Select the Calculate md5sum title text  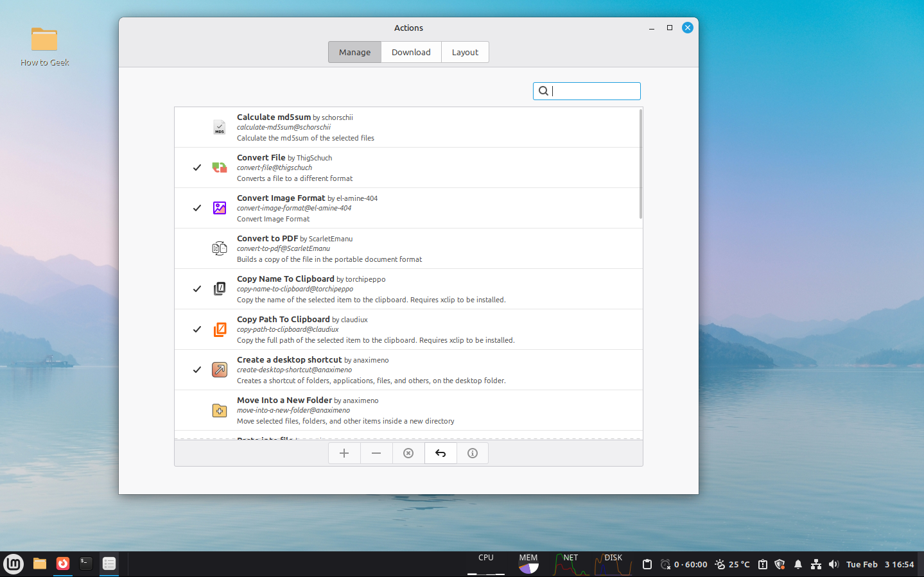point(274,117)
